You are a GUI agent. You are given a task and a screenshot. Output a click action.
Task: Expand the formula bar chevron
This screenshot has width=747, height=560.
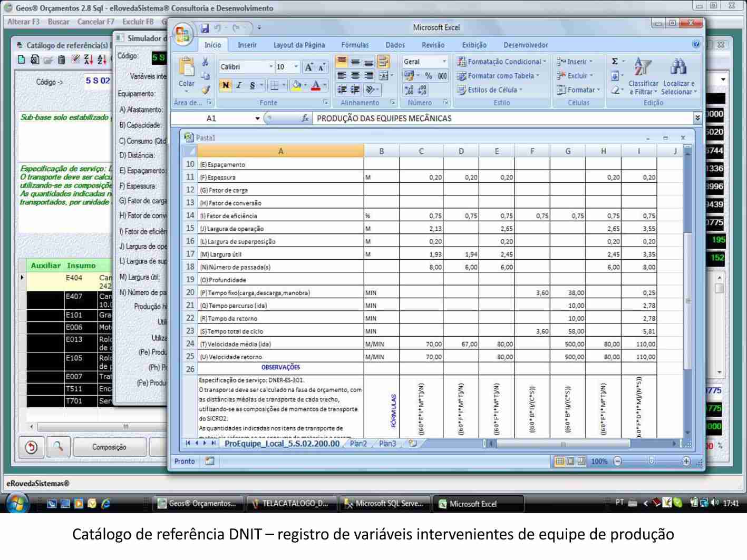697,119
